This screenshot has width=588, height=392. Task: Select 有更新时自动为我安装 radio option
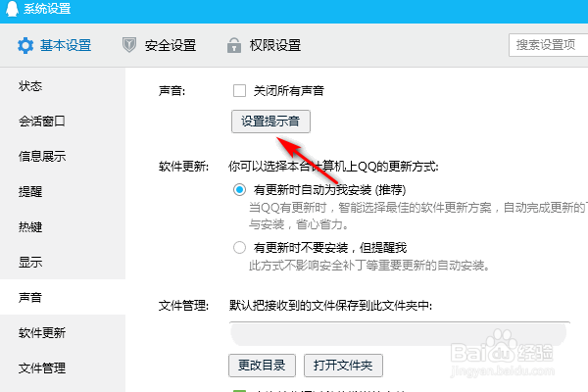[x=240, y=190]
